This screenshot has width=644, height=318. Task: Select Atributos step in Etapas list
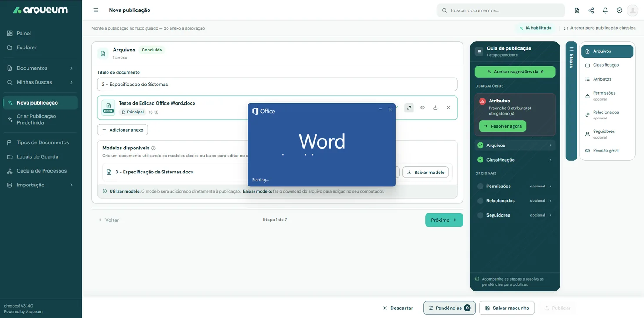click(607, 79)
